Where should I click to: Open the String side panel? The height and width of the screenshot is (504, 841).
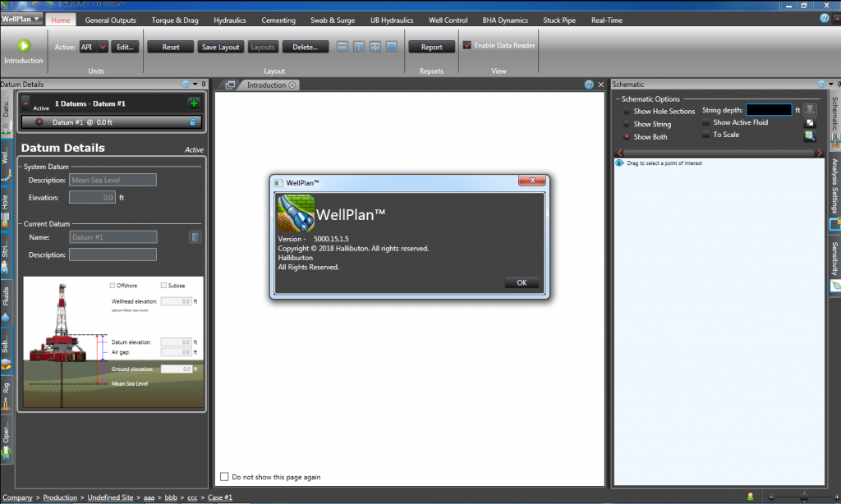(x=6, y=256)
